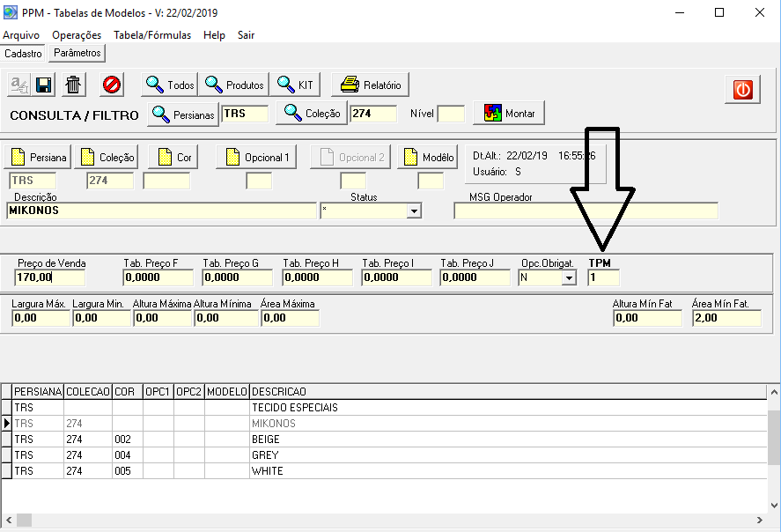
Task: Click grid vertical scrollbar up arrow
Action: 774,393
